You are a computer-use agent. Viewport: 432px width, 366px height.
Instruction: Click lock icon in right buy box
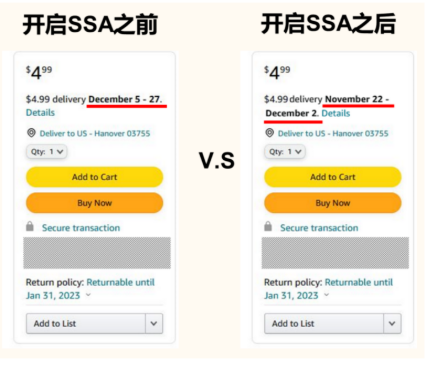coord(268,226)
